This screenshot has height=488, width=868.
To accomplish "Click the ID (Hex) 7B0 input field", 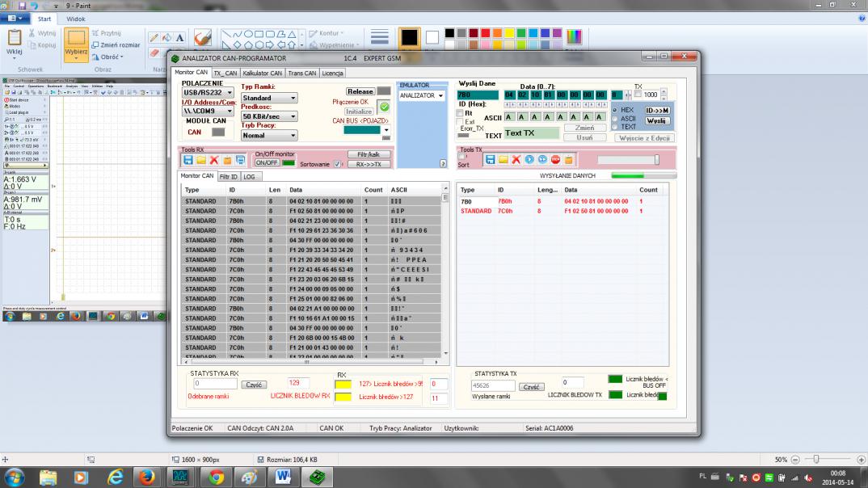I will [478, 95].
